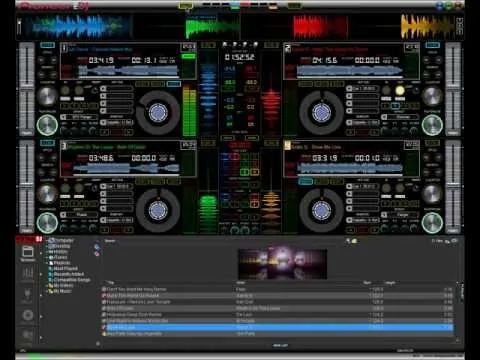Image resolution: width=480 pixels, height=360 pixels.
Task: Open the mixer faders panel icon in sidebar
Action: coord(28,274)
